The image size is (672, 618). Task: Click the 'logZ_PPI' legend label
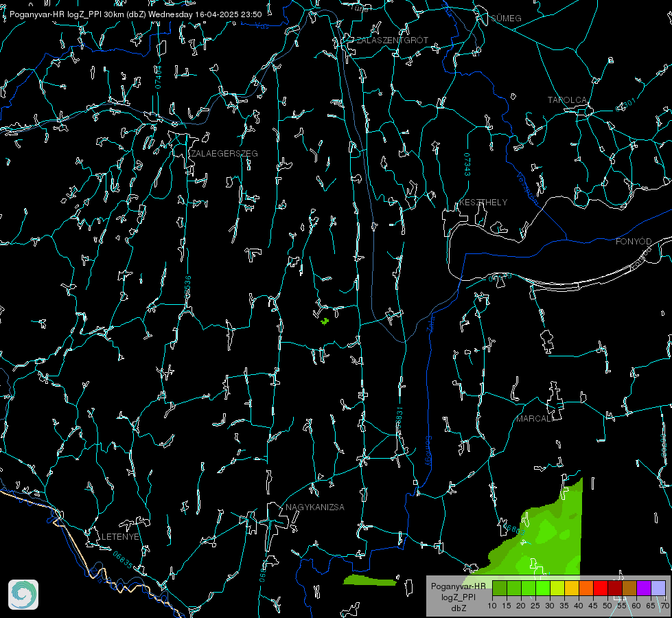[x=458, y=597]
